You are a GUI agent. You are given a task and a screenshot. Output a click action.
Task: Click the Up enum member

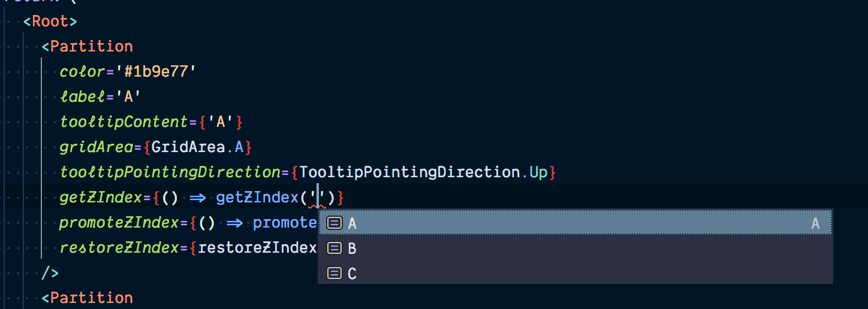pyautogui.click(x=538, y=173)
